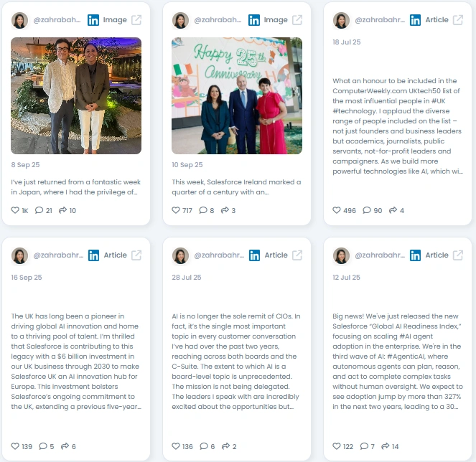Open external link icon on 10 Sep anniversary post
Screen dimensions: 476x462
tap(297, 20)
